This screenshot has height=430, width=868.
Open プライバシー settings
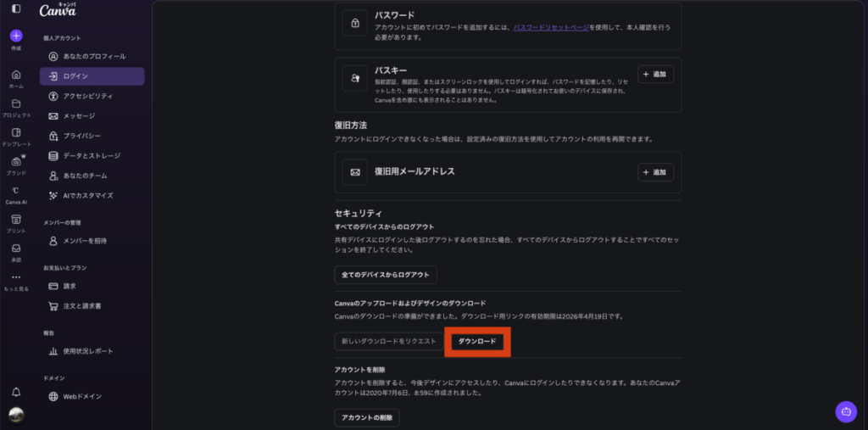[92, 136]
